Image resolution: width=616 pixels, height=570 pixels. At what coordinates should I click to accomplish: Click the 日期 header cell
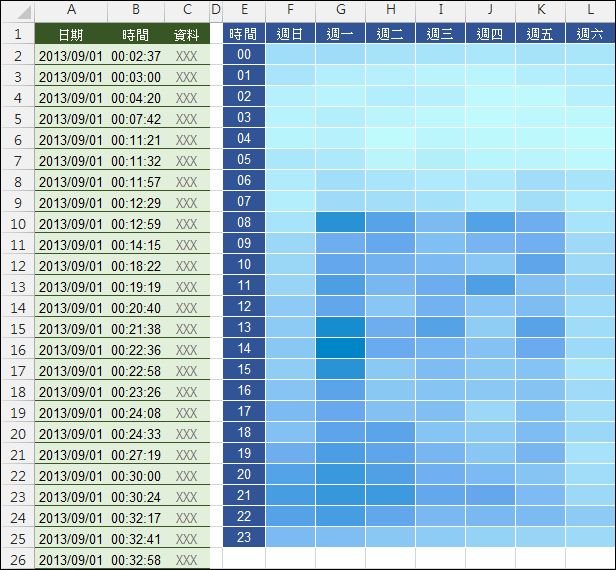tap(71, 35)
